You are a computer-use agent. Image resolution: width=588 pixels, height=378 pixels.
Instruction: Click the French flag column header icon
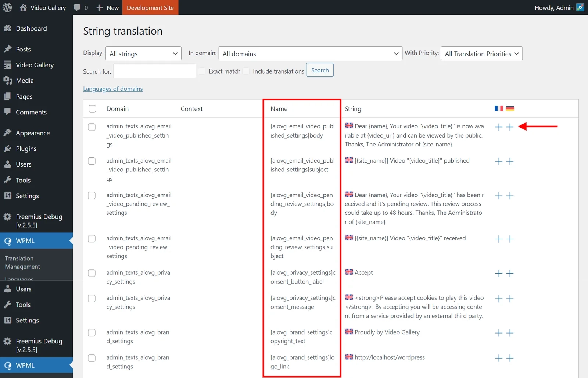point(499,108)
